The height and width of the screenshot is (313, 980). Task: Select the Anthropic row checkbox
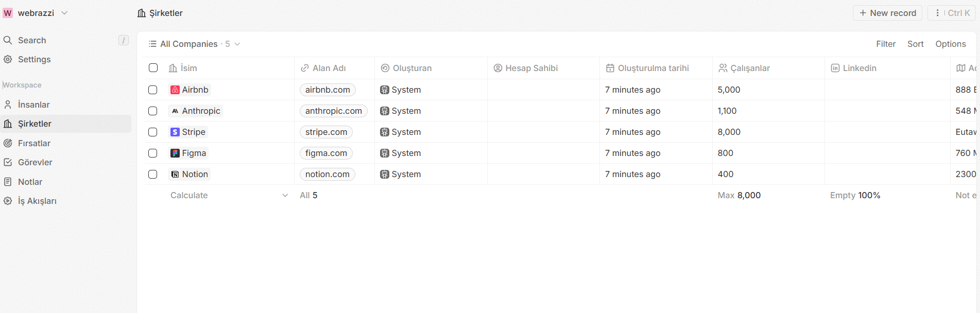[153, 111]
